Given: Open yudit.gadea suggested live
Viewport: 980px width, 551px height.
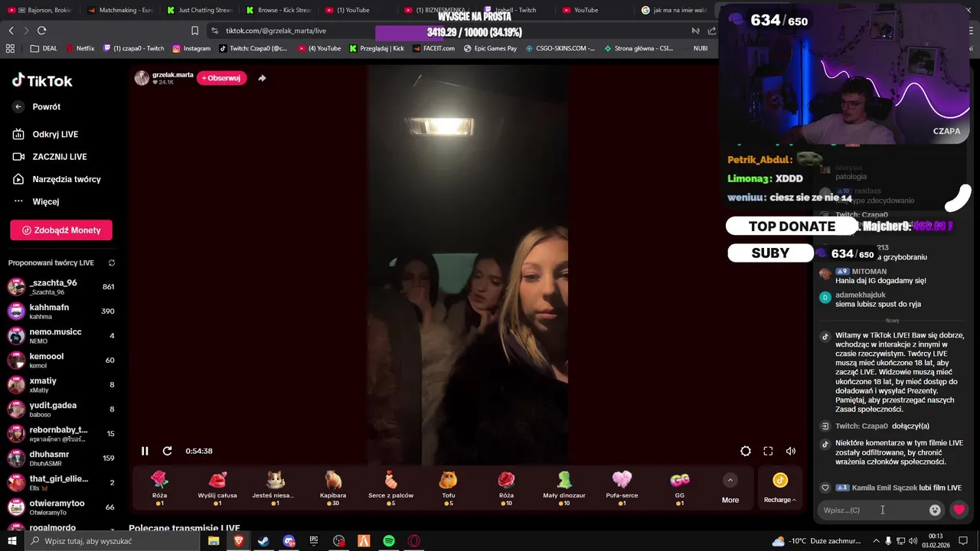Looking at the screenshot, I should point(61,409).
